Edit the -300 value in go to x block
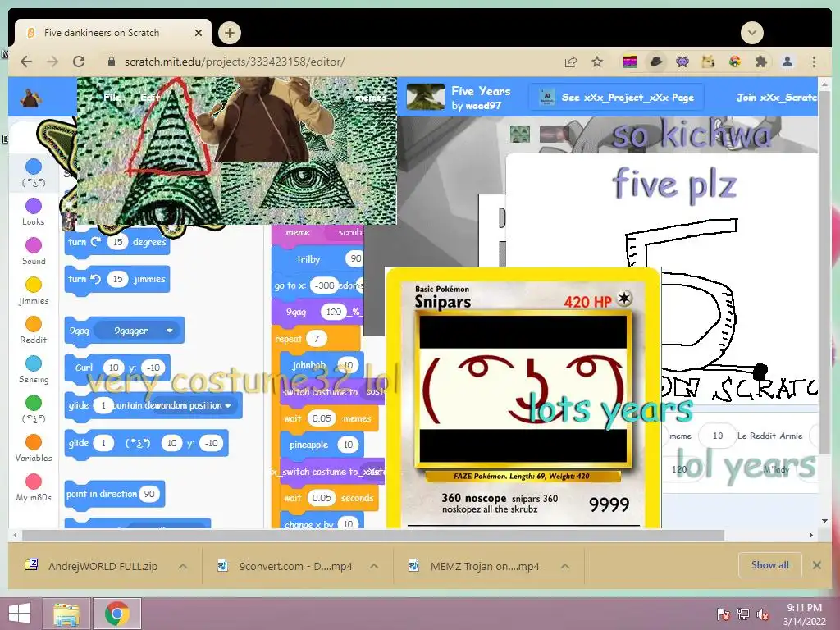Screen dimensions: 840x630 point(324,285)
